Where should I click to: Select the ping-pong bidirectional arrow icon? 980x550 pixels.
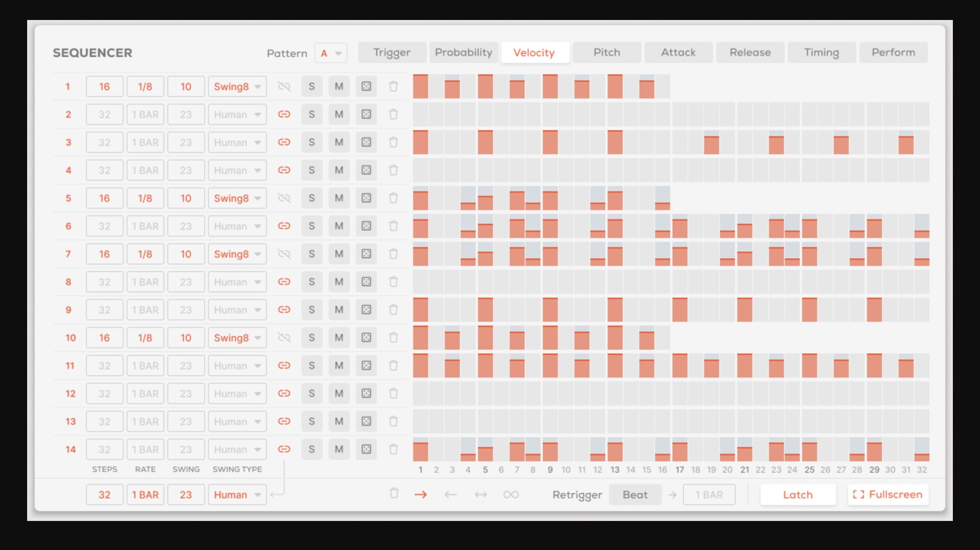[481, 494]
